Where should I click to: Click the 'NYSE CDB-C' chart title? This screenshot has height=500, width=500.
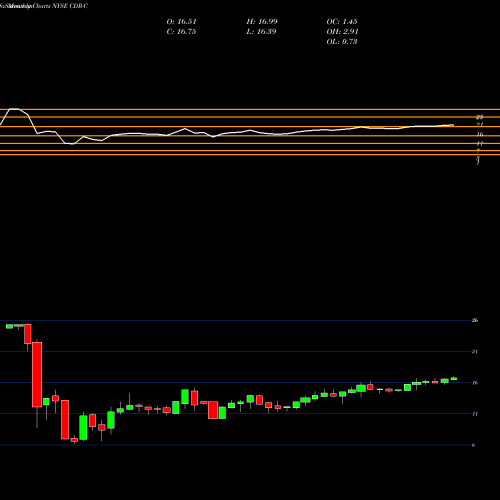coord(70,6)
